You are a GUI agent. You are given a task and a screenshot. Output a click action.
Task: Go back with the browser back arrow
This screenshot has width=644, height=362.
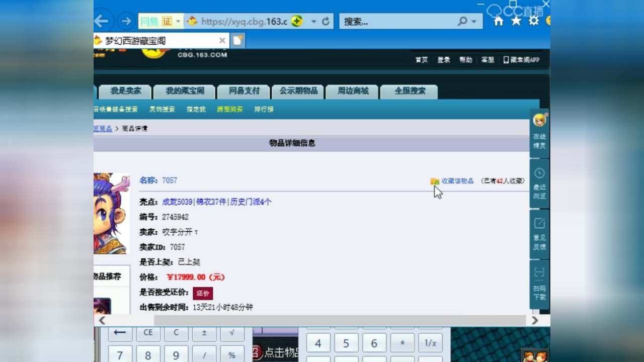[x=102, y=21]
